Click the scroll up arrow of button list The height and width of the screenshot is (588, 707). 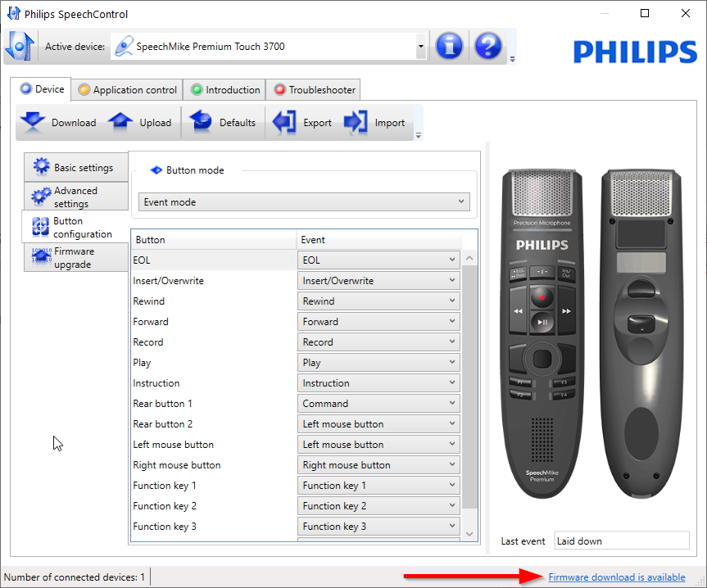(469, 258)
